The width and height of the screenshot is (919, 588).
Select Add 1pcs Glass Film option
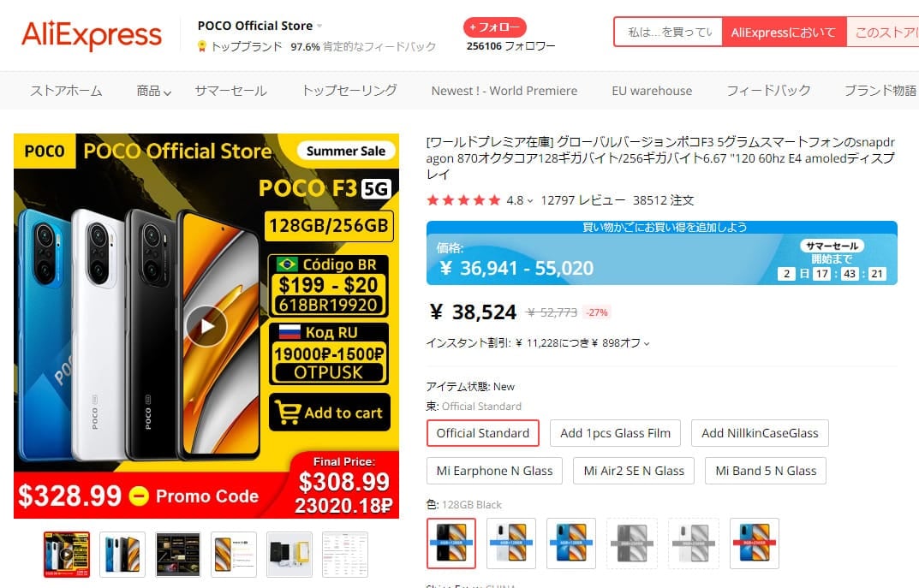[x=616, y=433]
